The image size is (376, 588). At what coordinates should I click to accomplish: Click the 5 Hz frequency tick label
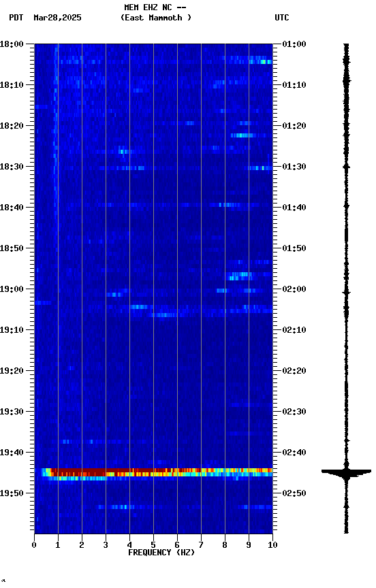point(153,545)
